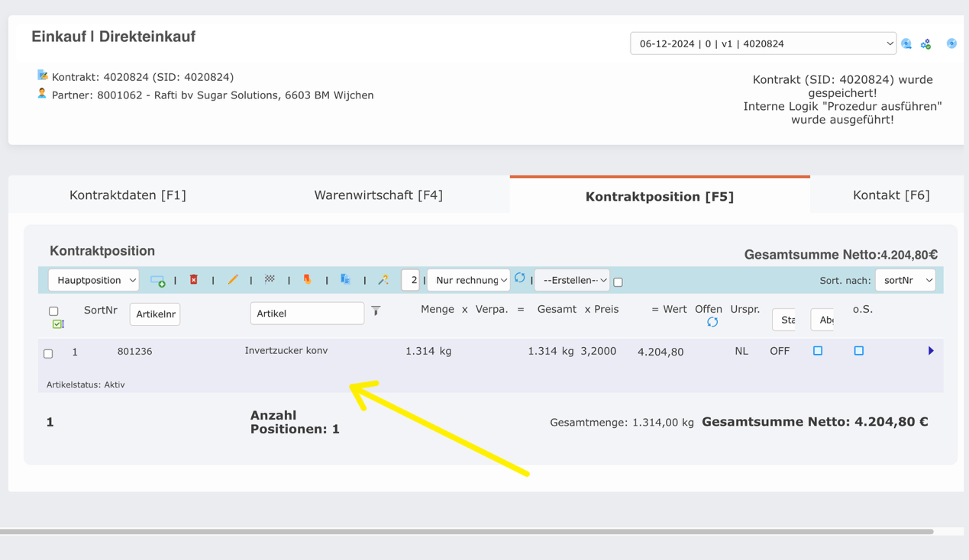969x560 pixels.
Task: Refresh the list with the blue refresh icon
Action: 521,280
